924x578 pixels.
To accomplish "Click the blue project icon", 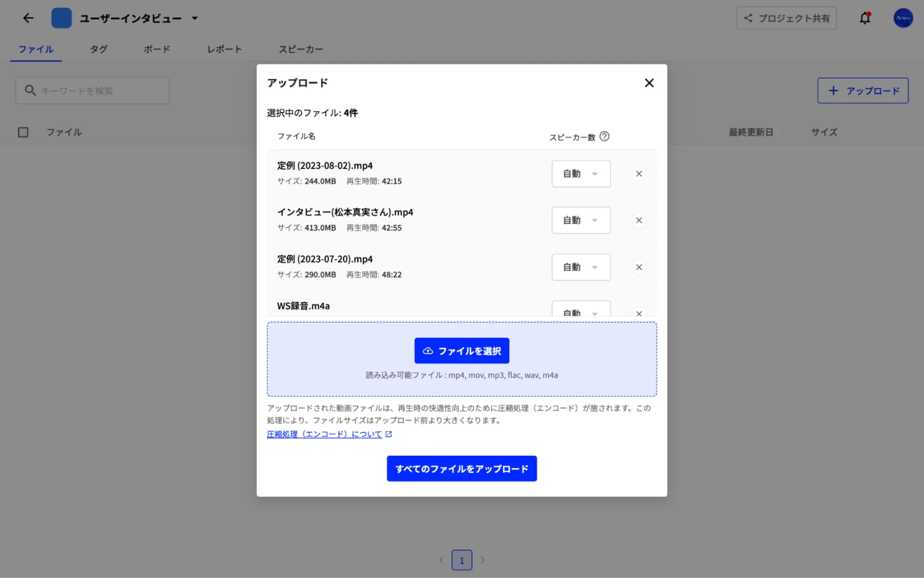I will [62, 18].
